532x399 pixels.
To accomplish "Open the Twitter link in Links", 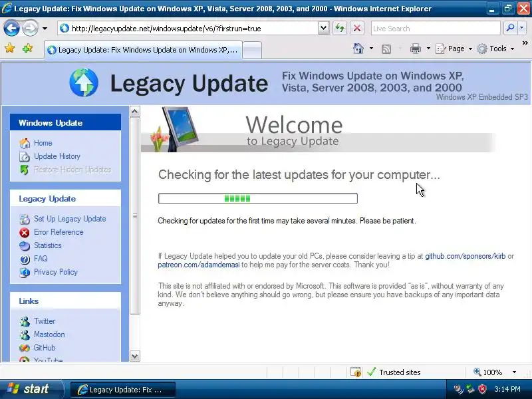I will coord(45,321).
